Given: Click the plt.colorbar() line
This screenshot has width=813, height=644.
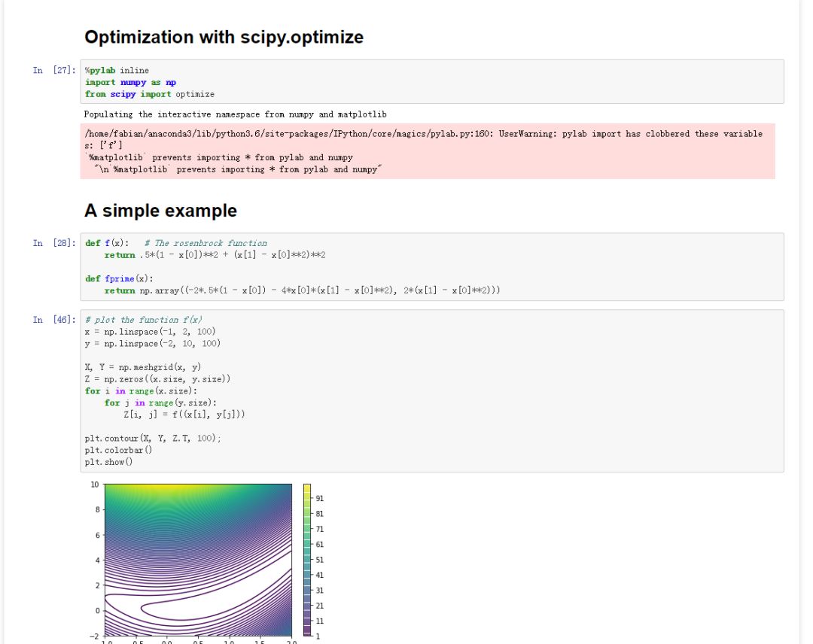Looking at the screenshot, I should (118, 450).
